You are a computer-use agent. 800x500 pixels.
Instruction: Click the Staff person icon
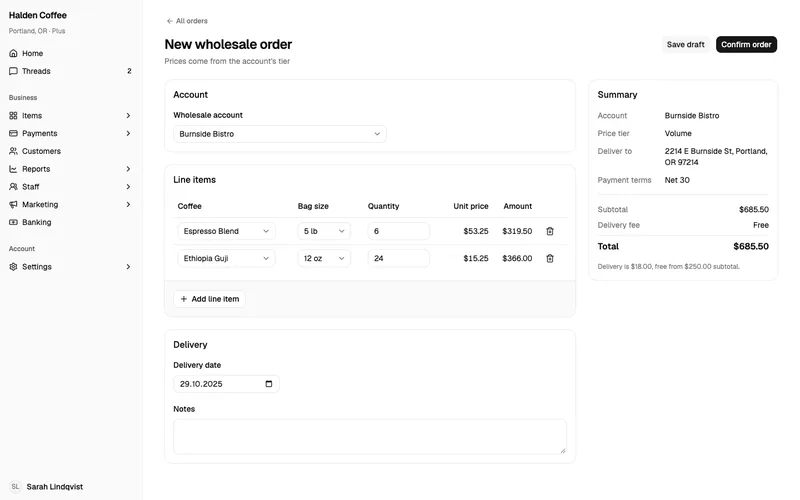coord(13,187)
